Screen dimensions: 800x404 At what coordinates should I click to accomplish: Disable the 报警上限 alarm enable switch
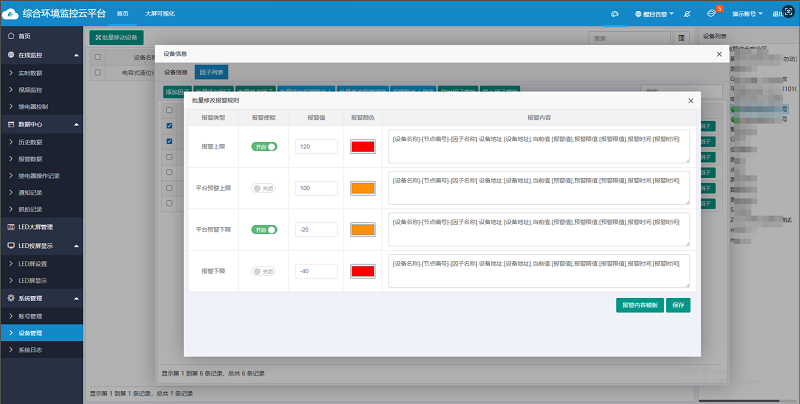point(264,147)
